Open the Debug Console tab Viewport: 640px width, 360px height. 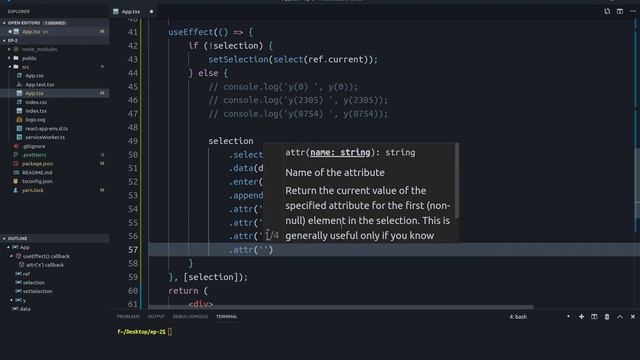click(x=190, y=316)
